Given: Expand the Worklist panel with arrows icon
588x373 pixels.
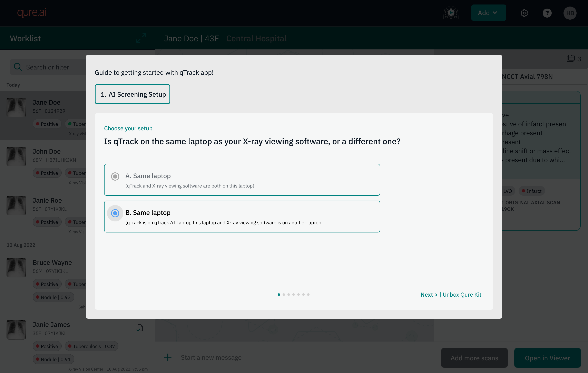Looking at the screenshot, I should tap(141, 38).
